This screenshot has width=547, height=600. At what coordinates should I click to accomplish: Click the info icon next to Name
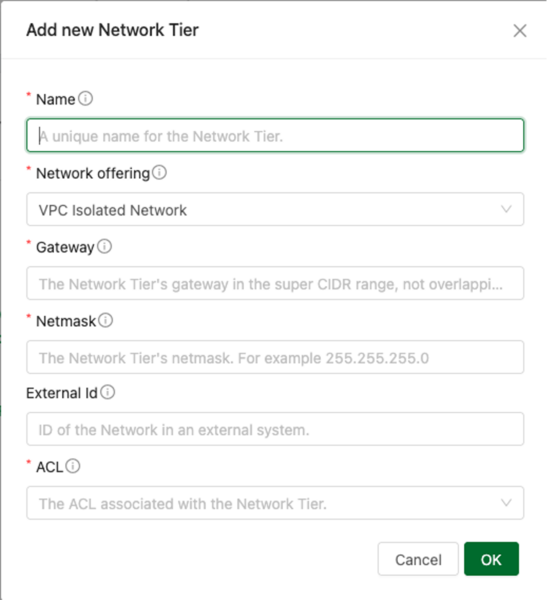pyautogui.click(x=85, y=99)
